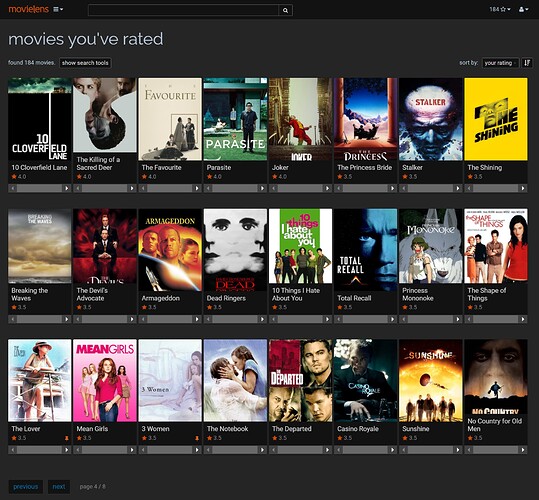
Task: Click left scroll arrow under 10 Cloverfield Lane
Action: click(x=13, y=188)
